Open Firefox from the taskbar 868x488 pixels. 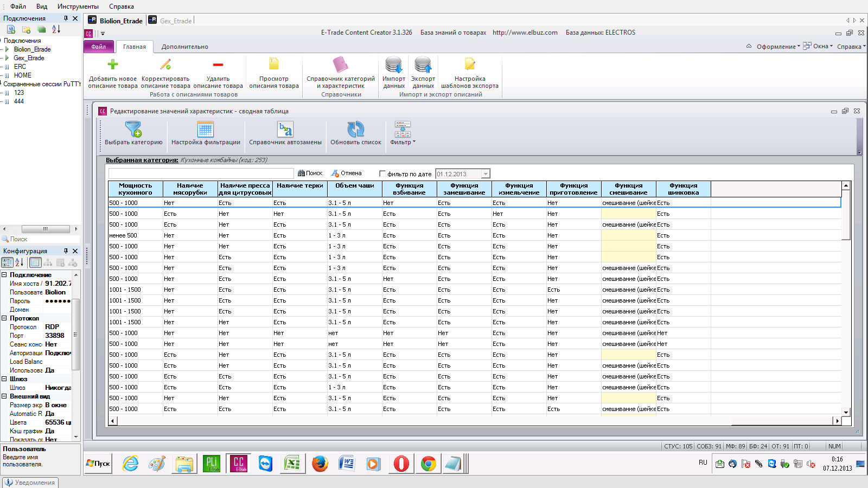tap(320, 464)
